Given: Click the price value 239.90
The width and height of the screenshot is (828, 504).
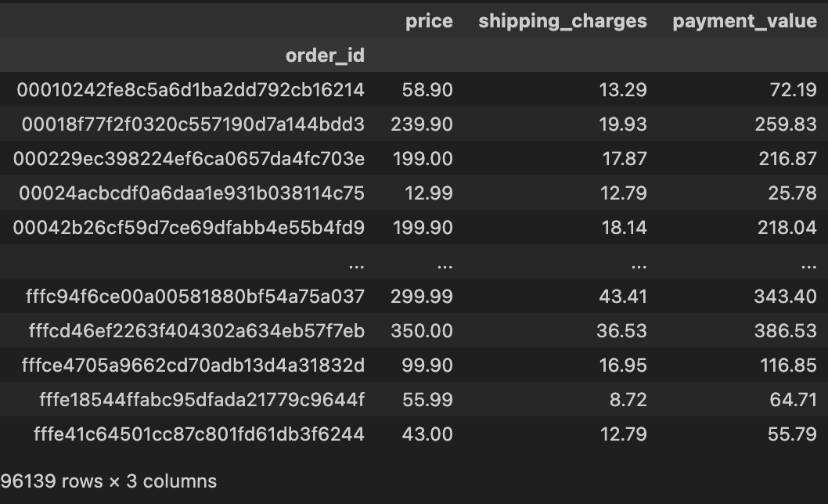Looking at the screenshot, I should pos(421,124).
